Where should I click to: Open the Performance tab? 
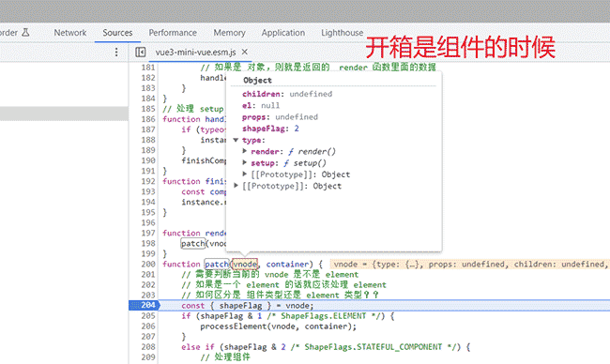click(173, 33)
